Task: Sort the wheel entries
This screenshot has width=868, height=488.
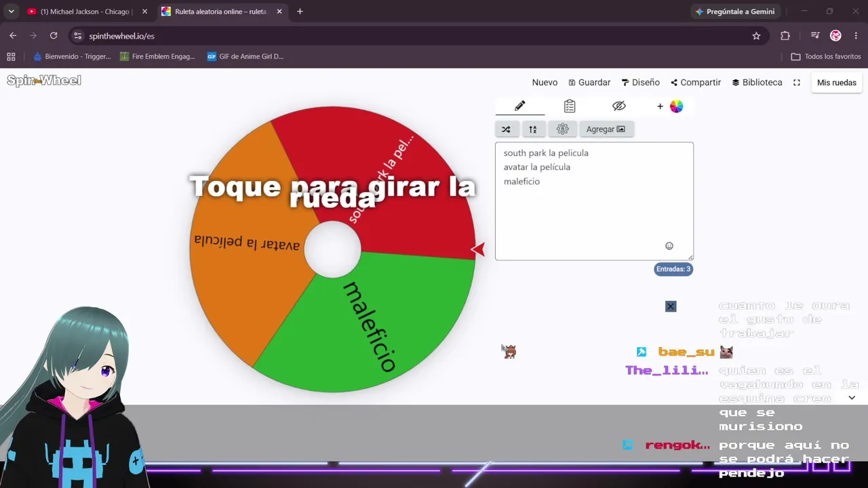Action: 533,129
